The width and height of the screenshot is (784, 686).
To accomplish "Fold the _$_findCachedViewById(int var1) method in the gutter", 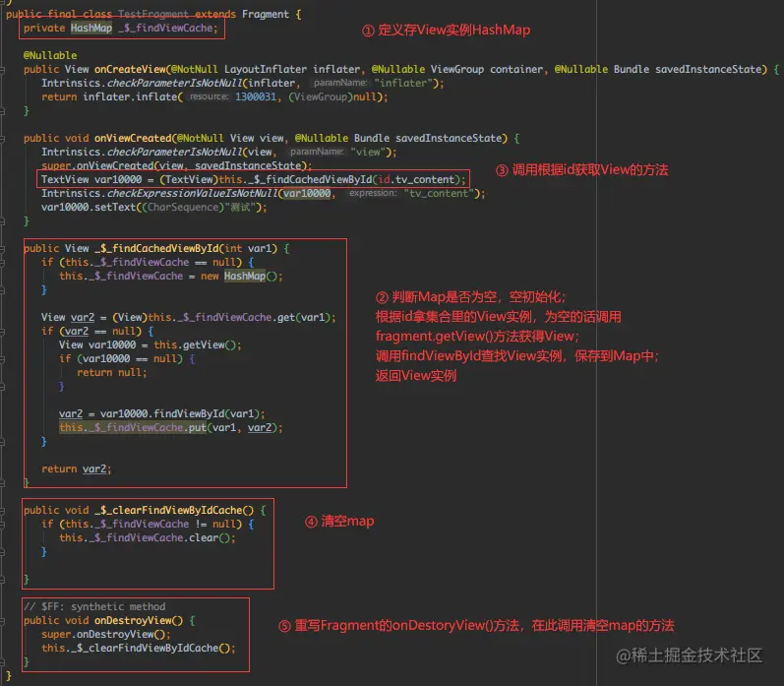I will 3,248.
